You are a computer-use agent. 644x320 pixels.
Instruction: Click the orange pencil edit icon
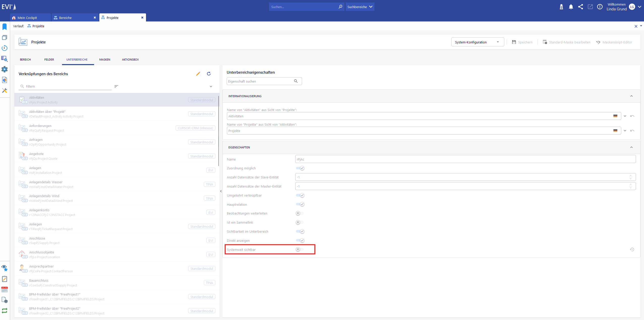tap(198, 74)
